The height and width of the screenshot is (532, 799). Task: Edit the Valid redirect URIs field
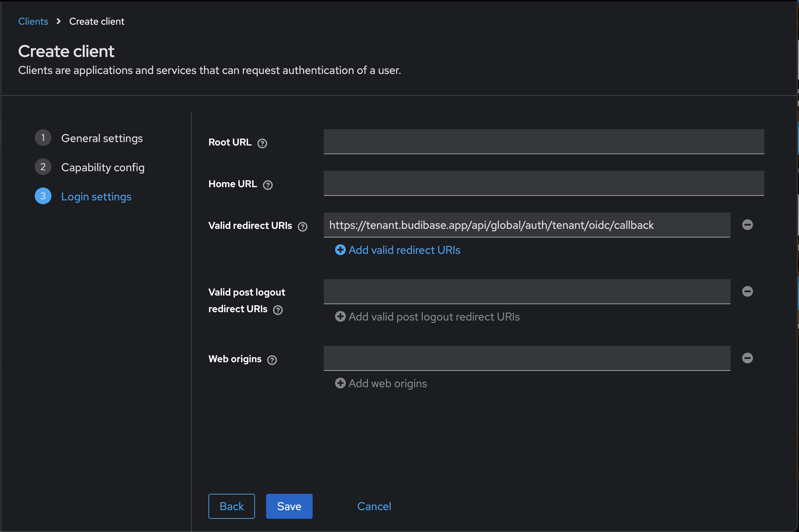[x=527, y=225]
